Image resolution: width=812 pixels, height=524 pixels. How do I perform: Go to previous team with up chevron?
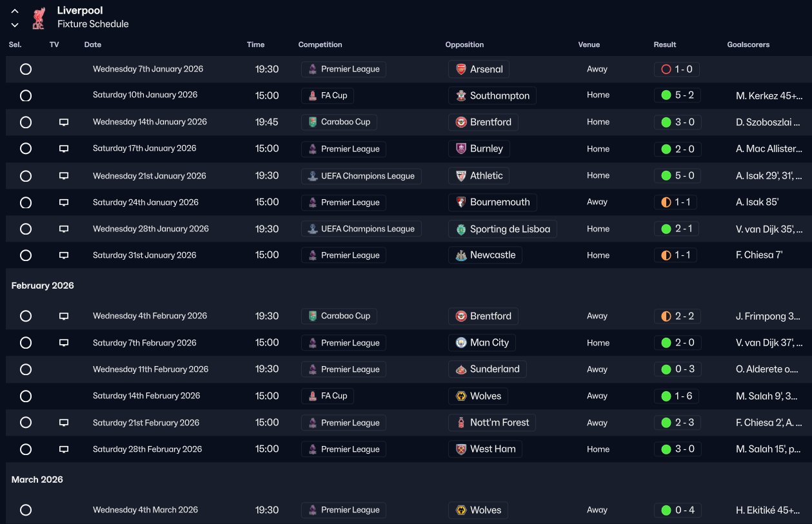[x=15, y=11]
